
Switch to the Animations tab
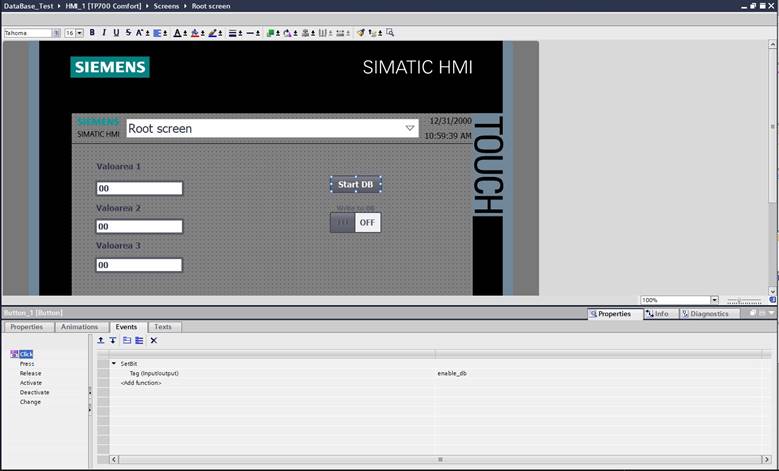[79, 327]
